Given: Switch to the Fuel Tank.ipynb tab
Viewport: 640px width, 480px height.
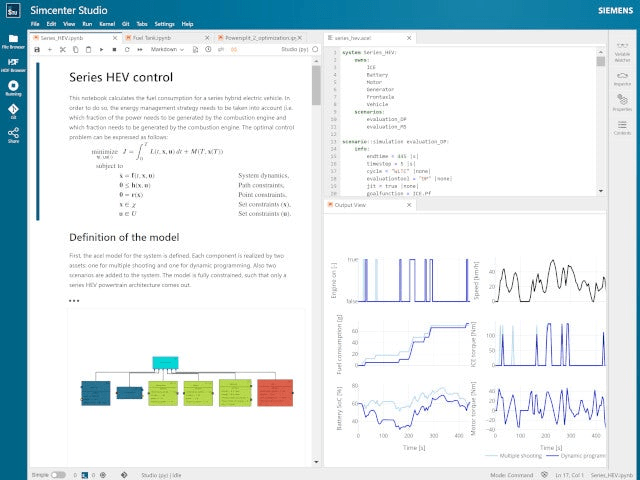Looking at the screenshot, I should coord(160,36).
